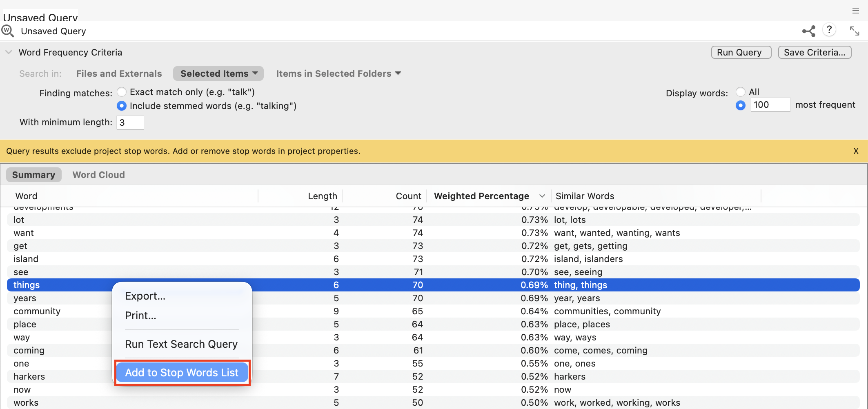Screen dimensions: 868x409
Task: Select the 'place' word row
Action: point(433,324)
